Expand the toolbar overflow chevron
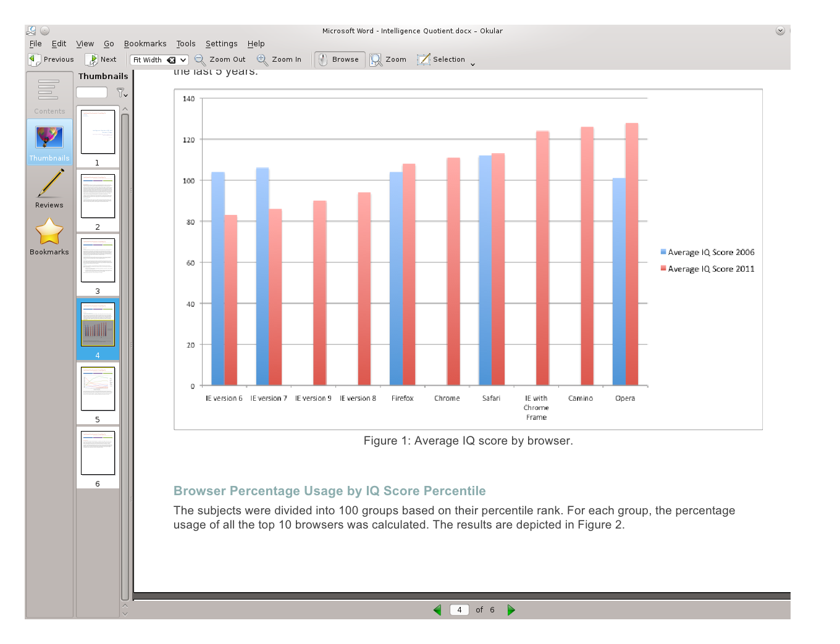The image size is (840, 644). tap(473, 64)
